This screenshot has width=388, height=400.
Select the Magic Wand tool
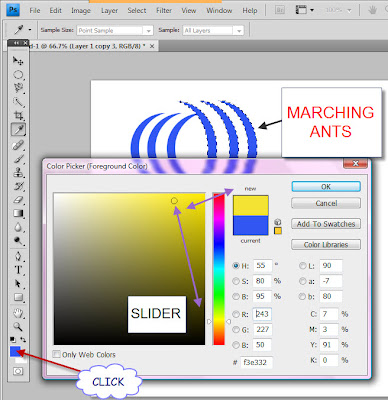pos(18,102)
